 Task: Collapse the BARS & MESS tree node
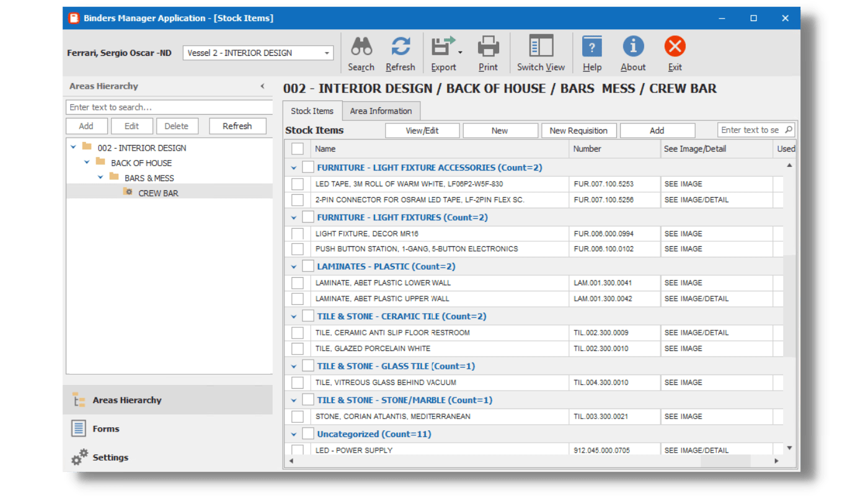pos(100,177)
